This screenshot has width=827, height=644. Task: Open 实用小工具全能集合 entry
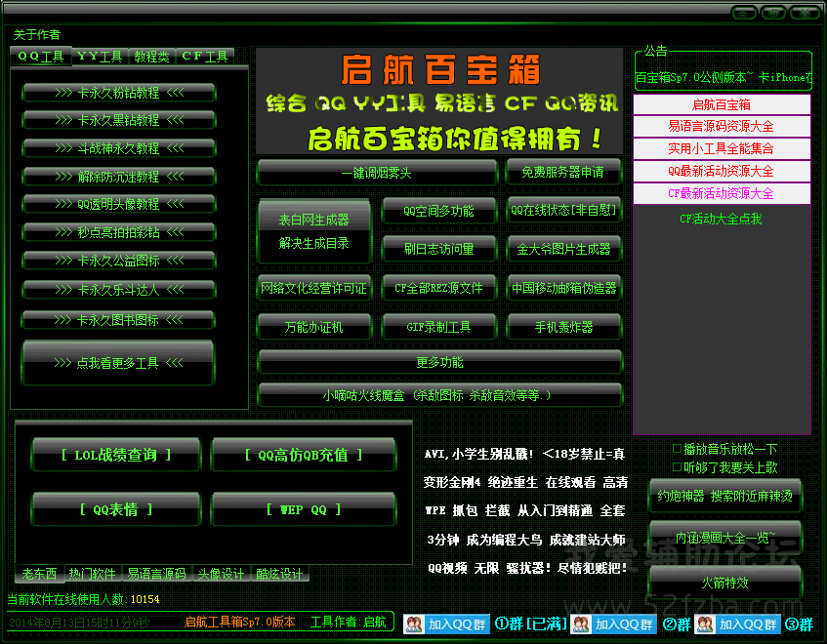point(721,148)
